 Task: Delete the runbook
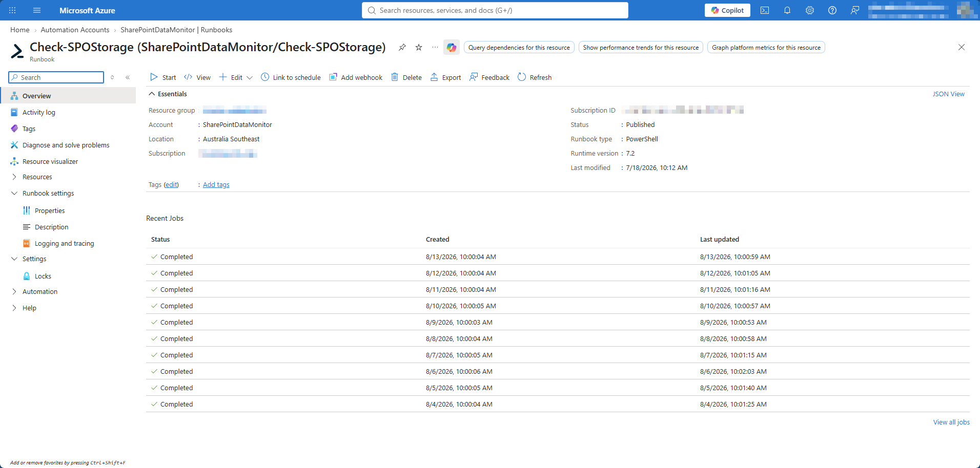pyautogui.click(x=406, y=77)
